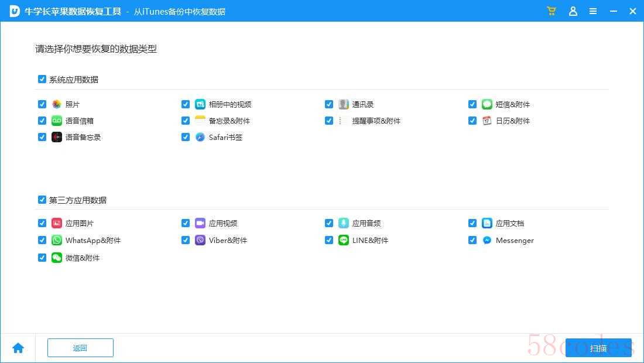This screenshot has height=363, width=644.
Task: Click the WhatsApp&附件 label text
Action: [93, 241]
